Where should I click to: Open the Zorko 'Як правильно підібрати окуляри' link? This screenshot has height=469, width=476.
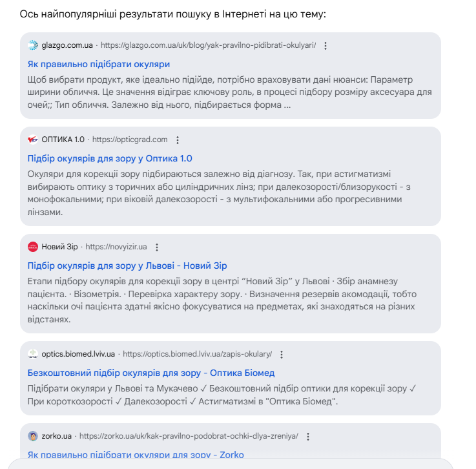click(136, 454)
